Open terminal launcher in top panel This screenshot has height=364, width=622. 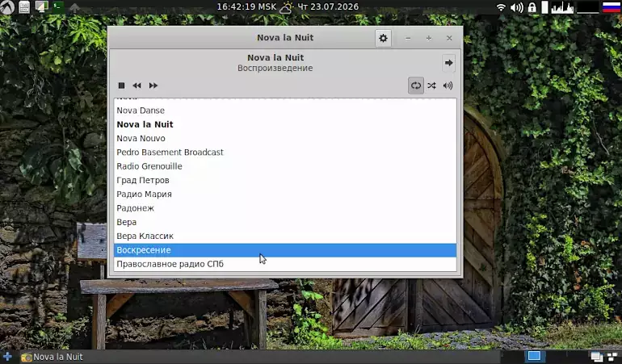tap(58, 6)
